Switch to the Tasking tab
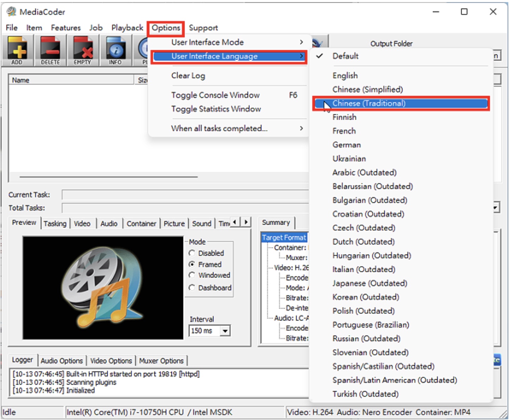Screen dimensions: 509x420 pos(55,223)
